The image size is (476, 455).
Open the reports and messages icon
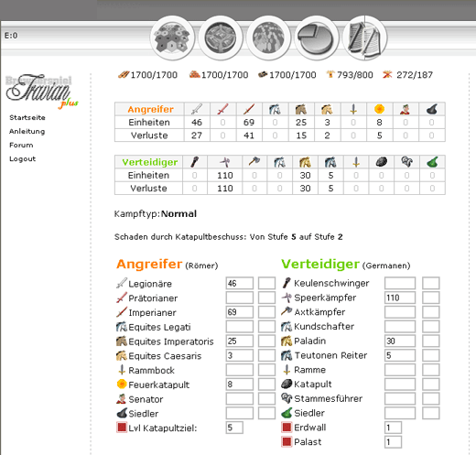365,38
